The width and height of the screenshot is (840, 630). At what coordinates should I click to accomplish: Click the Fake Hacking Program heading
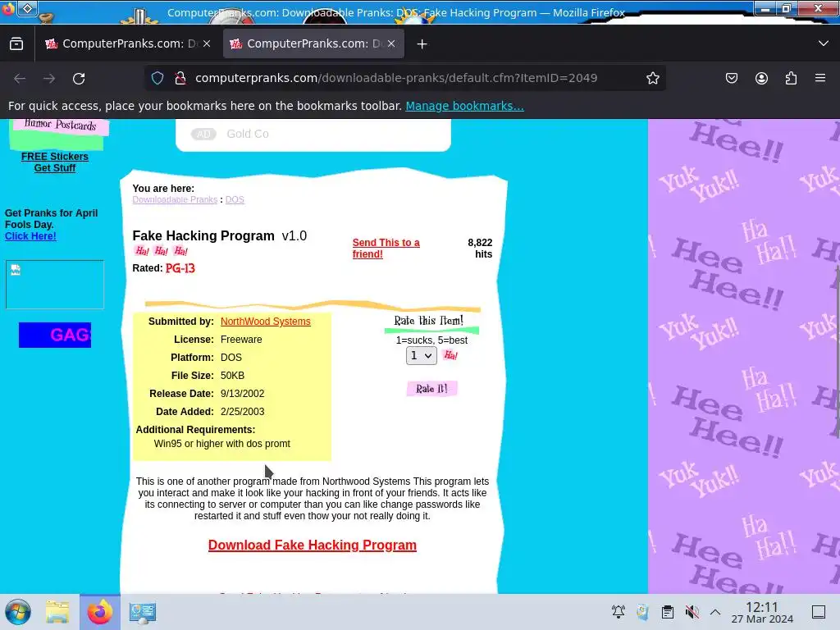pyautogui.click(x=203, y=235)
